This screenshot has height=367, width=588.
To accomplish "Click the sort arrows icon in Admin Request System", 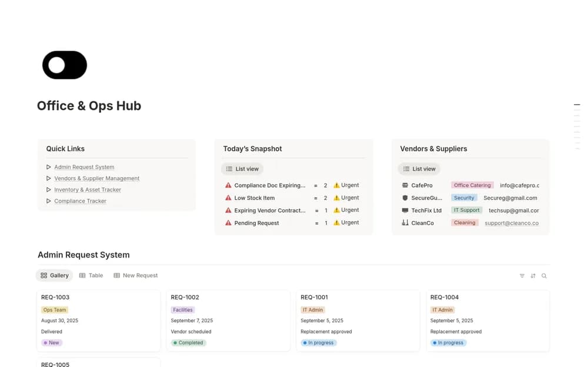I will 533,276.
